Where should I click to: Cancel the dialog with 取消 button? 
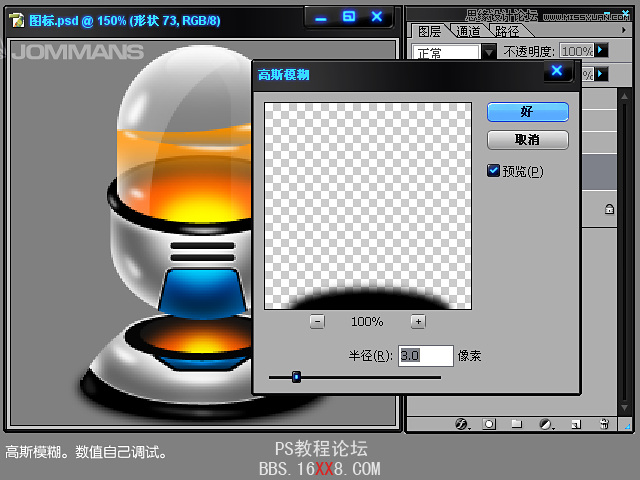pos(527,140)
